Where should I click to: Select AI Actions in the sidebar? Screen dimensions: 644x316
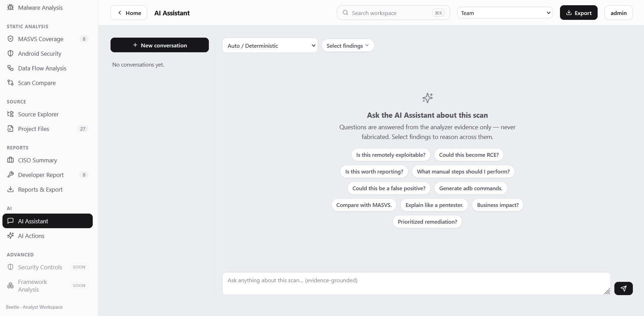click(x=47, y=236)
